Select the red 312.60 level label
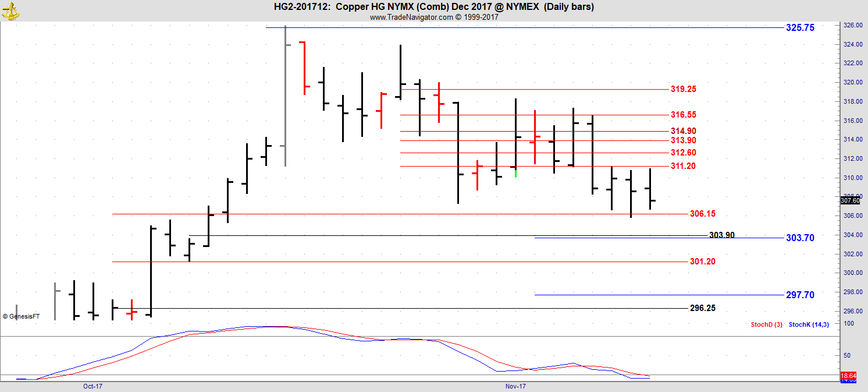Image resolution: width=868 pixels, height=392 pixels. pyautogui.click(x=683, y=153)
